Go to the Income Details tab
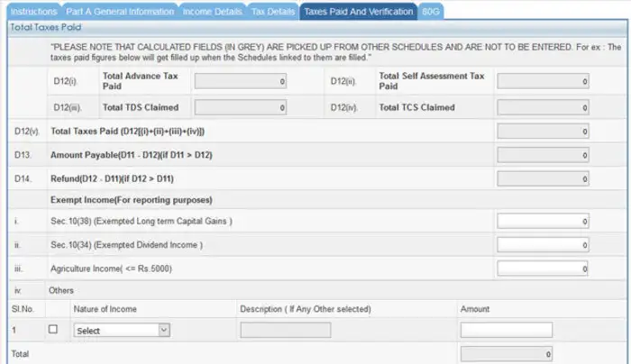631x364 pixels. [212, 12]
